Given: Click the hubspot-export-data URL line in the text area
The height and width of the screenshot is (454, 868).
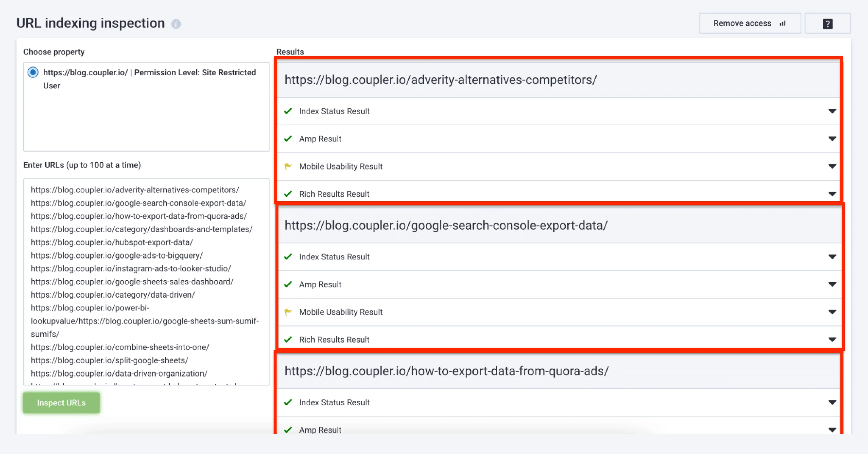Looking at the screenshot, I should tap(112, 242).
